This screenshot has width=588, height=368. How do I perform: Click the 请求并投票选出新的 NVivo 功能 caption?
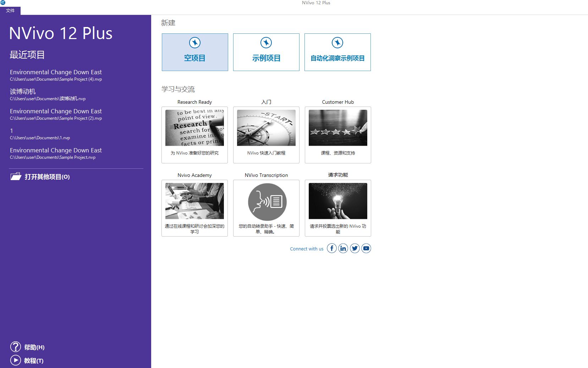(x=338, y=229)
